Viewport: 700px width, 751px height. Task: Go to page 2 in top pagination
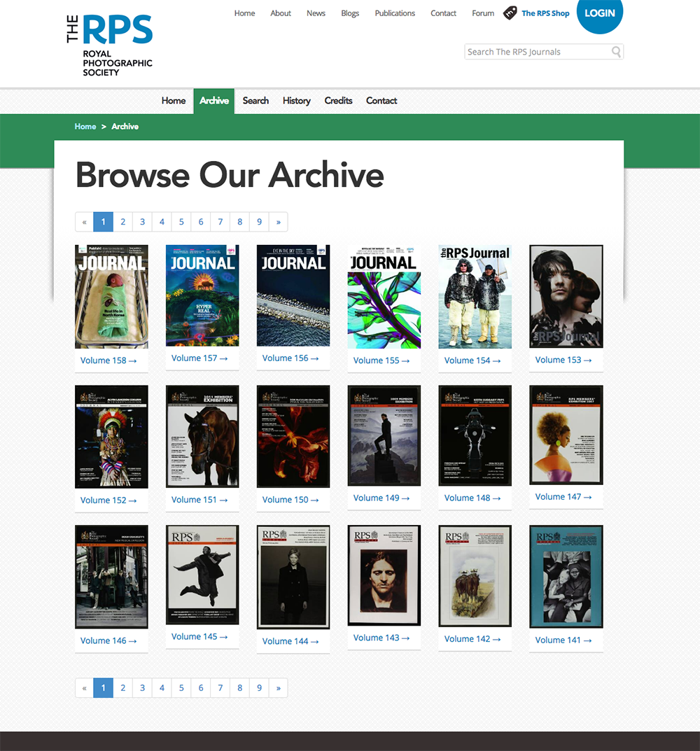pyautogui.click(x=122, y=222)
